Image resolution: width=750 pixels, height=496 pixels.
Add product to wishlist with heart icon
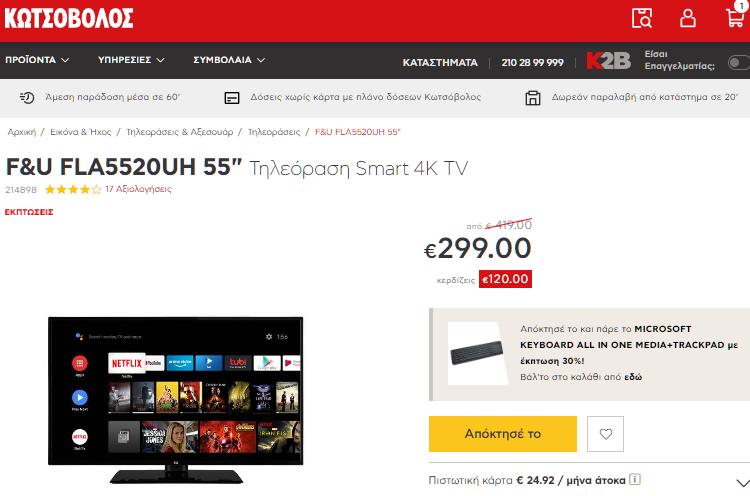pos(606,434)
